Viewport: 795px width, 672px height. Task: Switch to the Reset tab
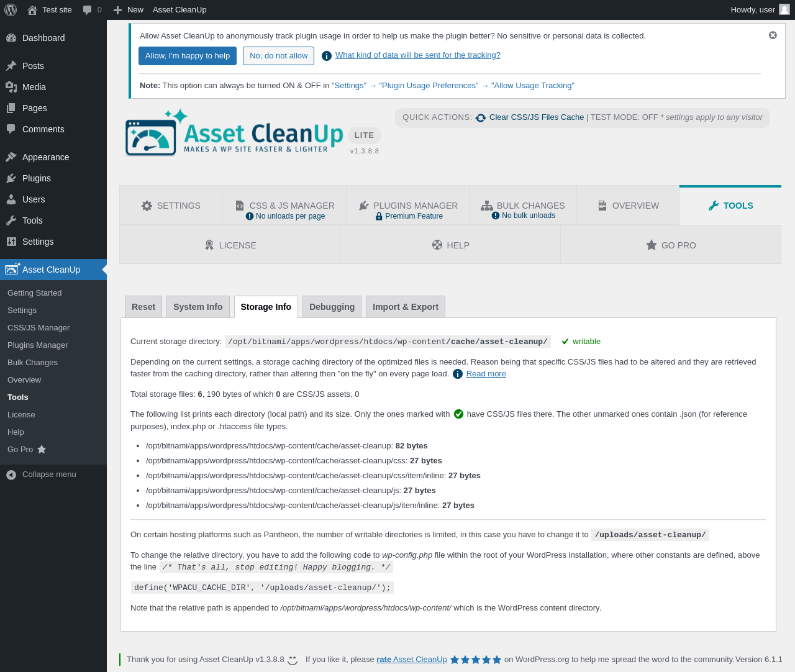(143, 307)
